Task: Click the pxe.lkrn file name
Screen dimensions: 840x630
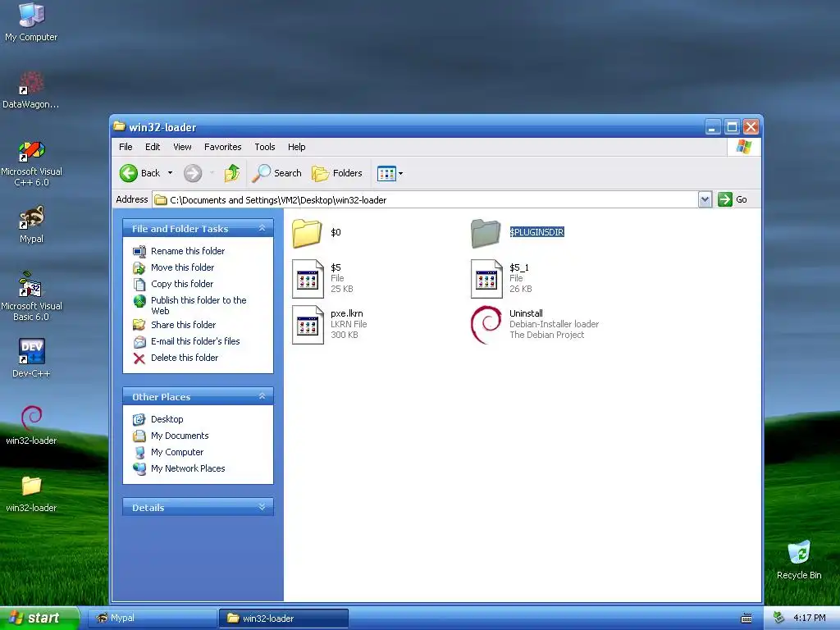Action: 347,313
